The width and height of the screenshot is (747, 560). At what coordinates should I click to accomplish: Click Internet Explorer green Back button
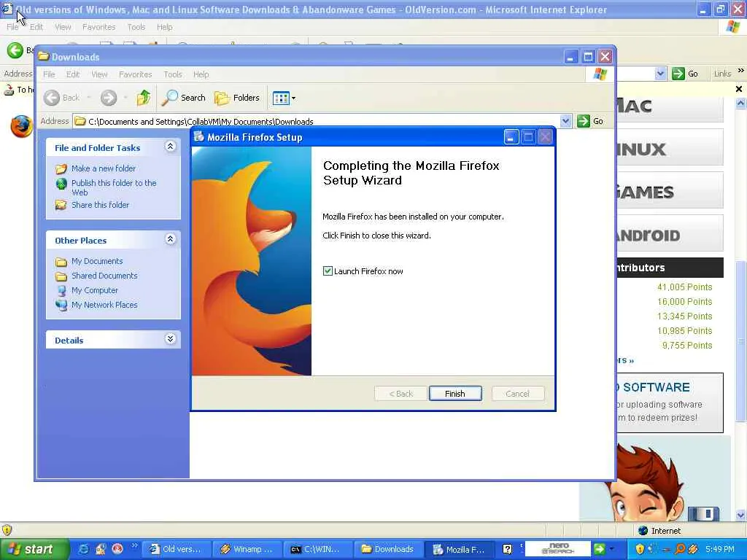pos(15,50)
